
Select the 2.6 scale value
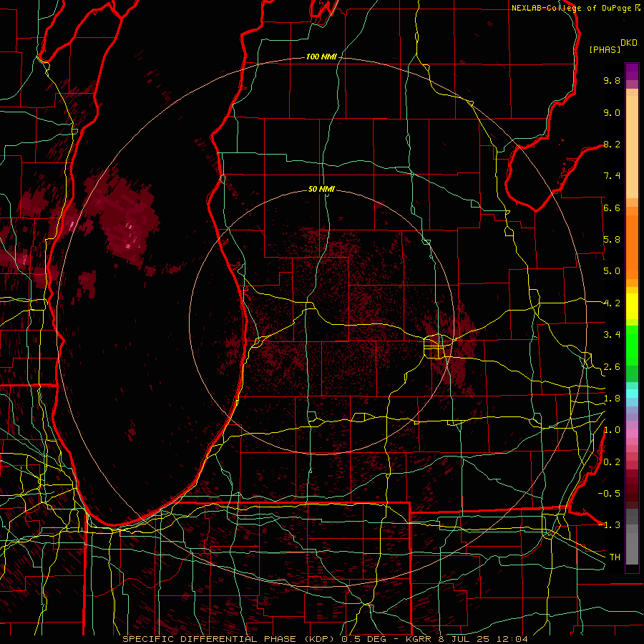point(612,367)
